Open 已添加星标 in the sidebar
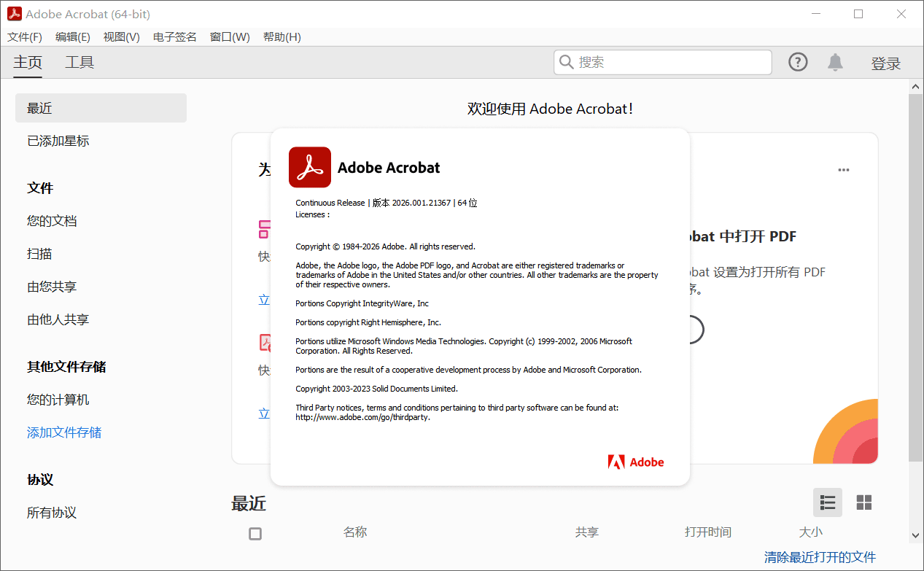This screenshot has width=924, height=571. coord(58,141)
